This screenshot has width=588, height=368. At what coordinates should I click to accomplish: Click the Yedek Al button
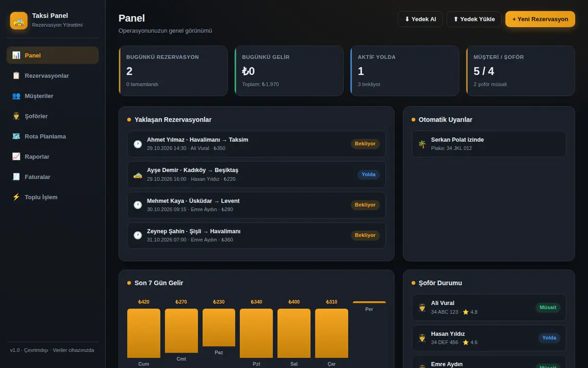click(x=420, y=19)
